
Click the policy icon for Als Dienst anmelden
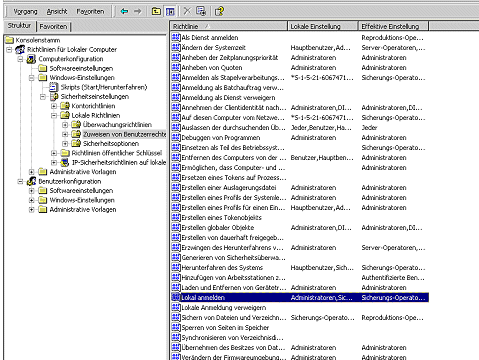(176, 37)
